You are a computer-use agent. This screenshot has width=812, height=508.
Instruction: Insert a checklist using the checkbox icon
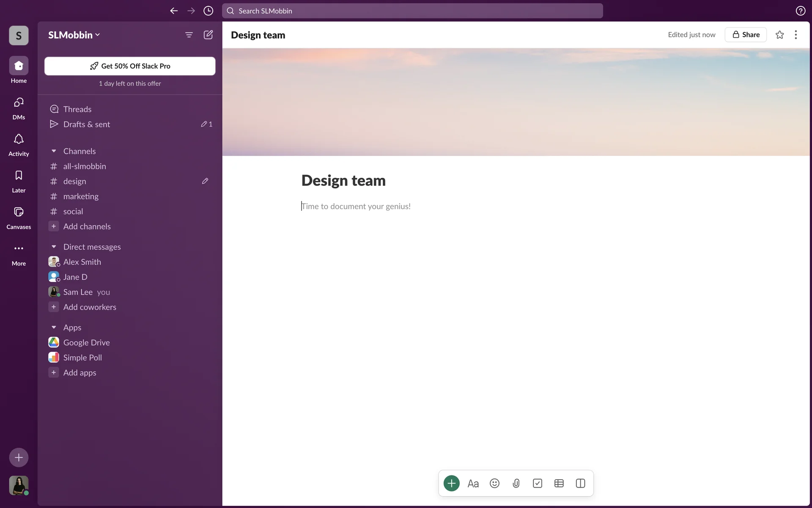click(537, 483)
